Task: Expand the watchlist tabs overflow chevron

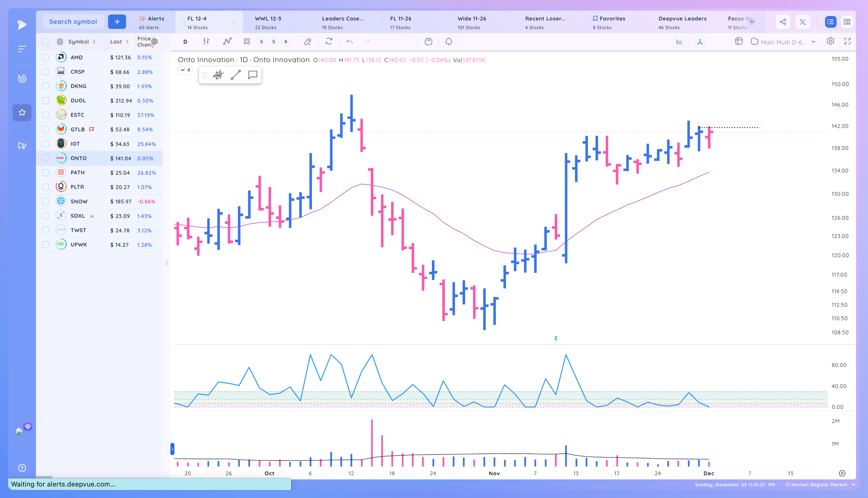Action: tap(752, 22)
